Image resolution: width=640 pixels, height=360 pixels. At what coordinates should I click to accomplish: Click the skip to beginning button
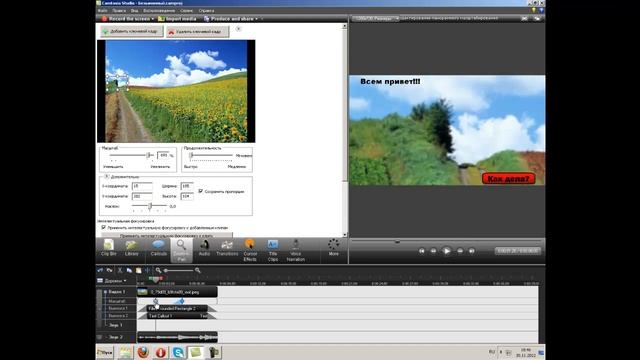(x=422, y=251)
